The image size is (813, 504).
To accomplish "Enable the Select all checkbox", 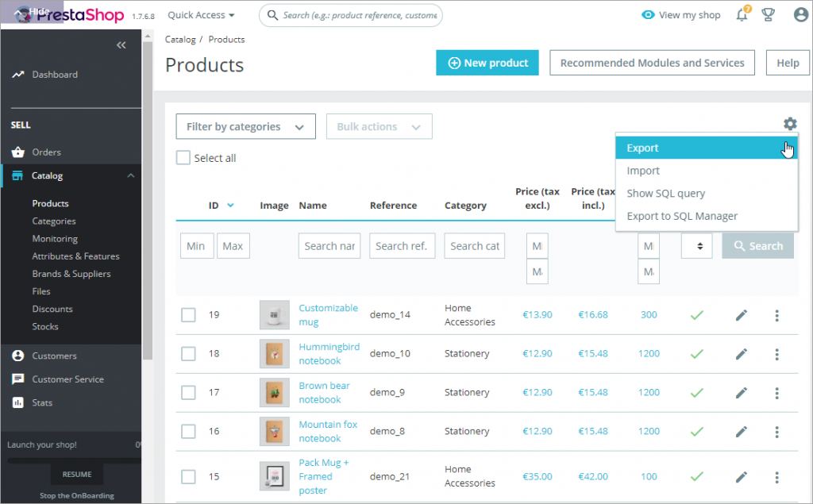I will click(183, 158).
